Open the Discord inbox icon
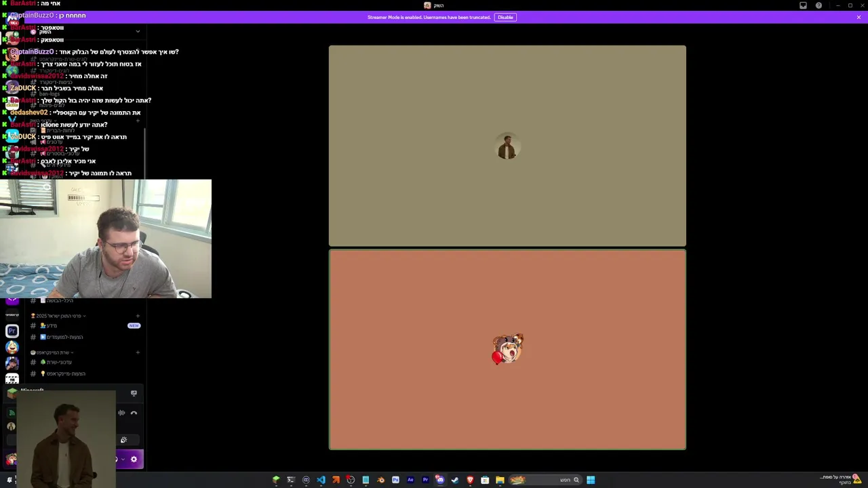The height and width of the screenshot is (488, 868). (804, 5)
